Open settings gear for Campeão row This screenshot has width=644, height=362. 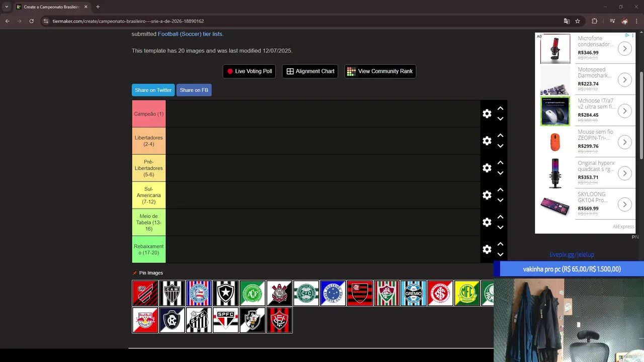tap(487, 114)
